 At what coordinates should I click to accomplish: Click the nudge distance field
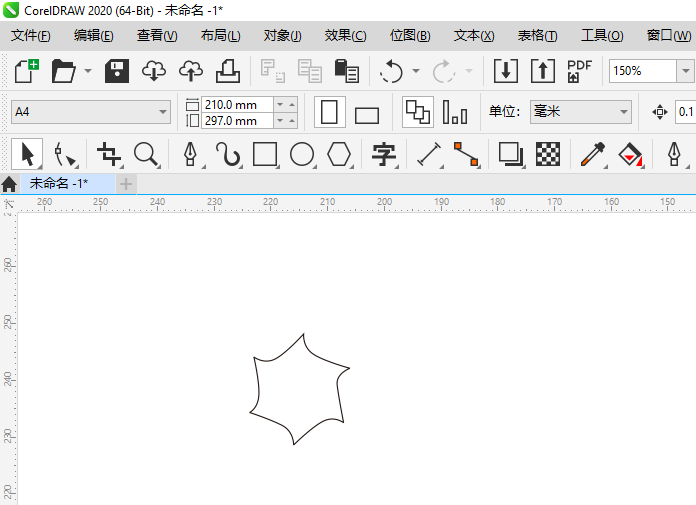[x=685, y=112]
